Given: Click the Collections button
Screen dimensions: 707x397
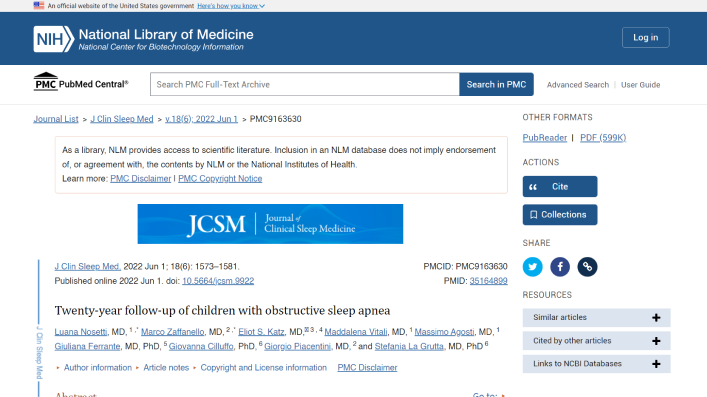Looking at the screenshot, I should coord(560,215).
